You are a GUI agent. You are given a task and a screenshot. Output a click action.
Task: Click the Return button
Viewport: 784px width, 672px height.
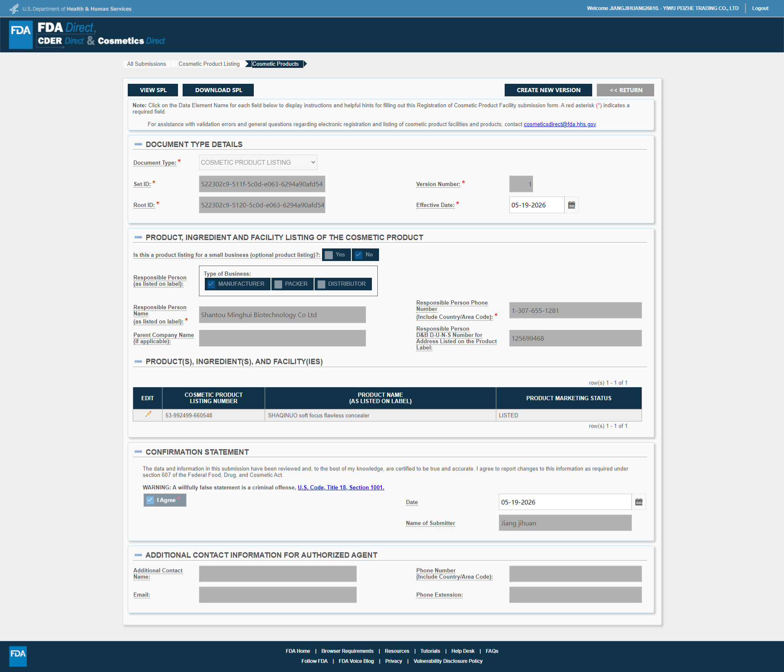(x=625, y=90)
